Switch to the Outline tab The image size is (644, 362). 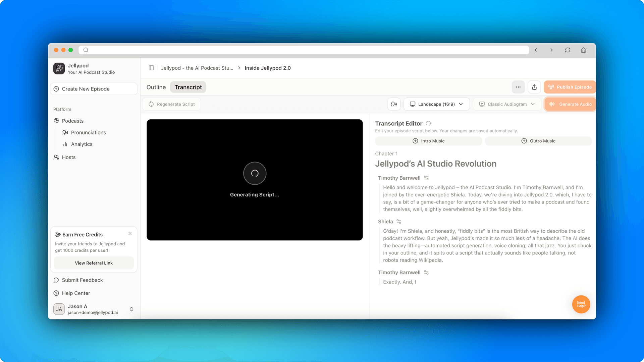156,87
